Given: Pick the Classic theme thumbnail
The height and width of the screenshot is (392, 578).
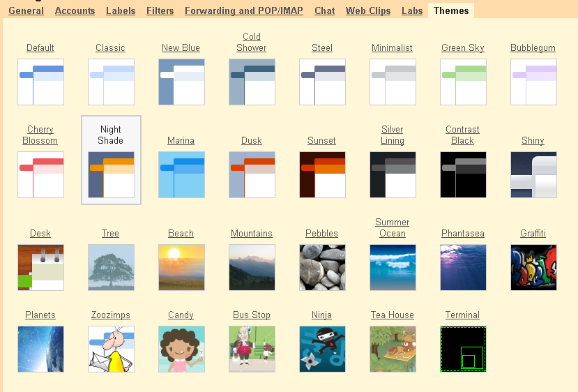Looking at the screenshot, I should point(112,82).
